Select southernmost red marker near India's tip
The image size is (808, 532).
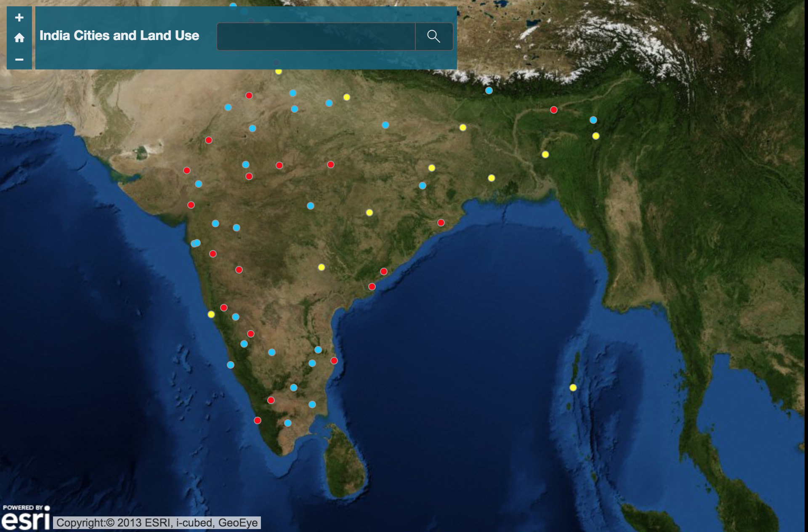pyautogui.click(x=258, y=420)
